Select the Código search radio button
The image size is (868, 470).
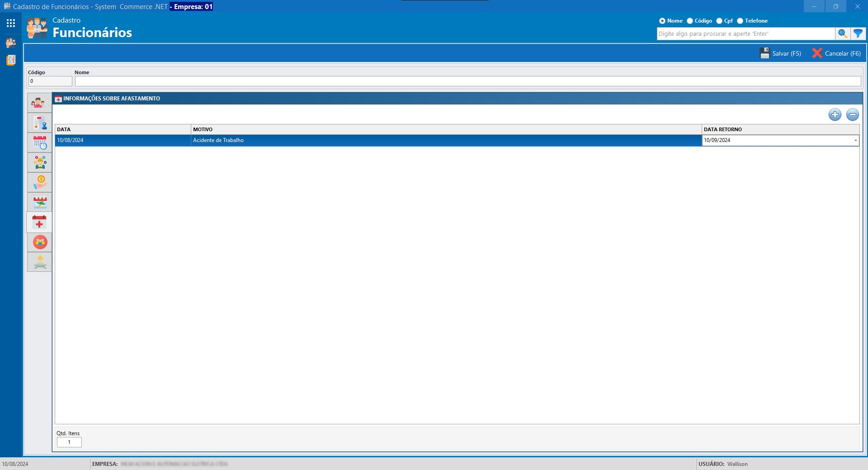[690, 21]
